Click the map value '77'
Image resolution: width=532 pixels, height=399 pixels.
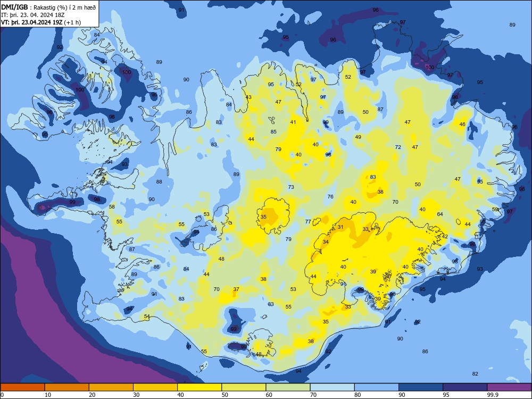(x=308, y=221)
